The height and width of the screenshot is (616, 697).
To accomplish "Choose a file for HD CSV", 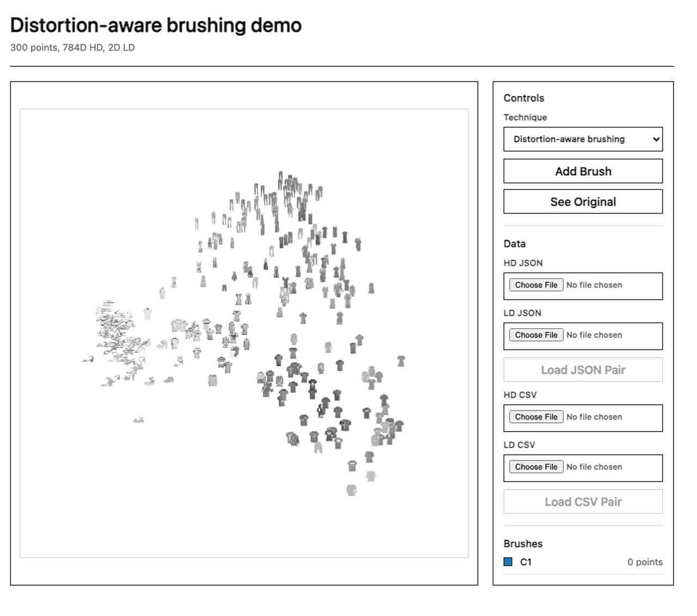I will (536, 416).
